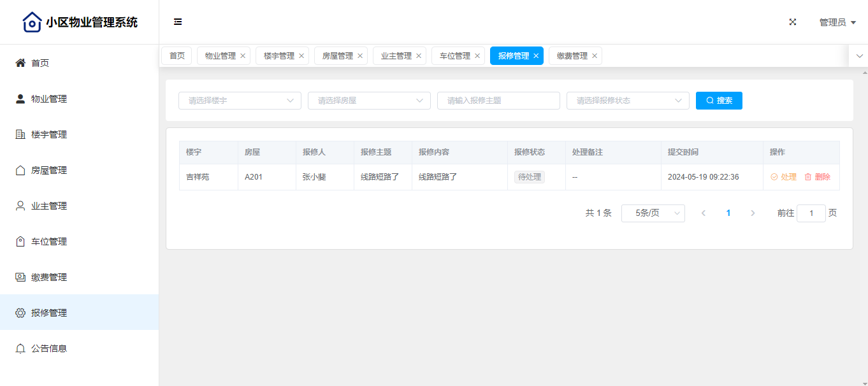Image resolution: width=868 pixels, height=386 pixels.
Task: Expand the 请选择报修状态 dropdown
Action: [628, 101]
